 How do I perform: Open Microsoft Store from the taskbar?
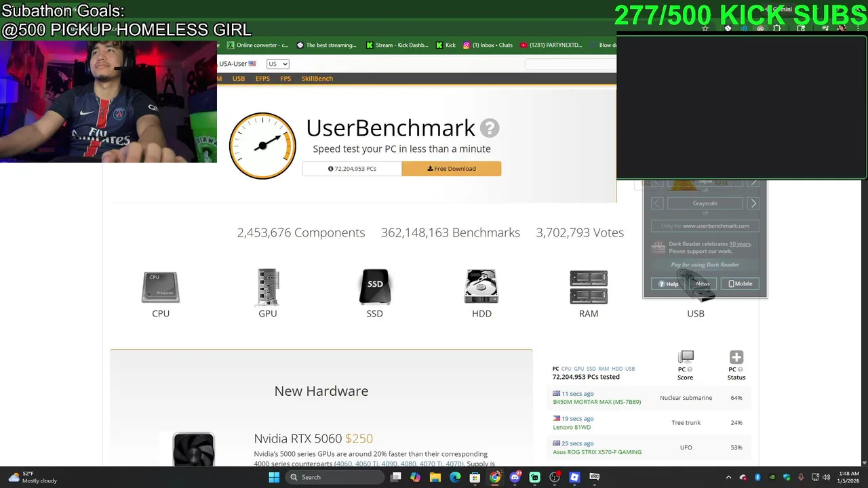(475, 477)
